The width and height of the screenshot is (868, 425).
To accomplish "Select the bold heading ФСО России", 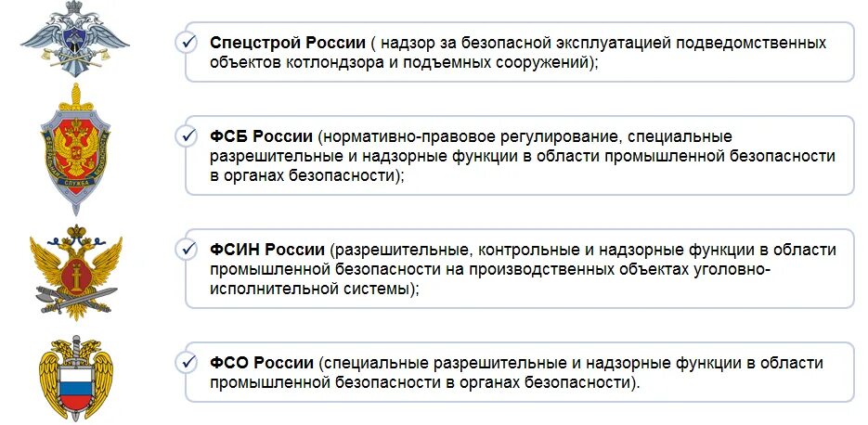I will tap(262, 364).
